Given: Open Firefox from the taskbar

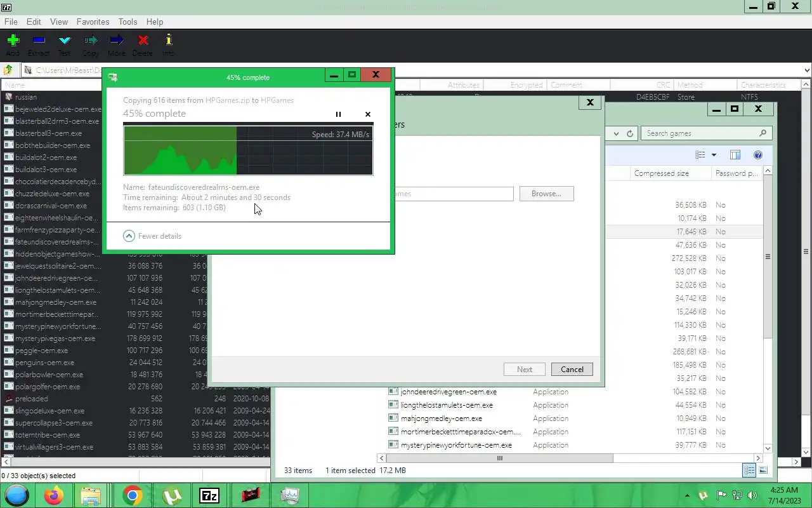Looking at the screenshot, I should pyautogui.click(x=54, y=495).
